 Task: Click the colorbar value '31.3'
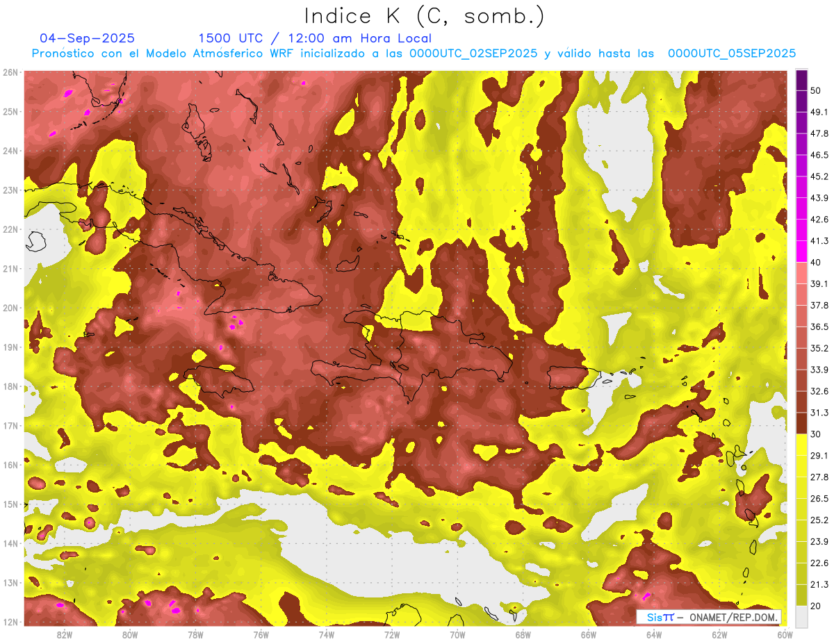coord(819,413)
